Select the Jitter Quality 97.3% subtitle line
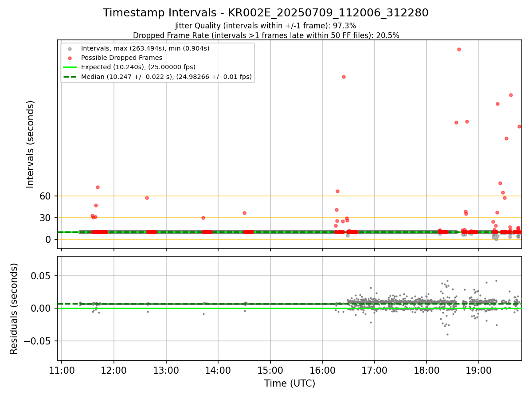The width and height of the screenshot is (532, 399). coord(266,26)
